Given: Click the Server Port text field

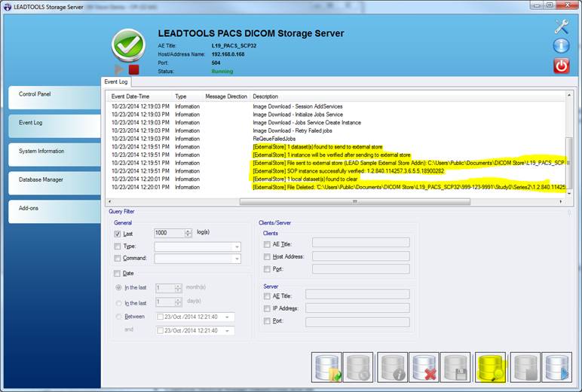Looking at the screenshot, I should pos(357,322).
